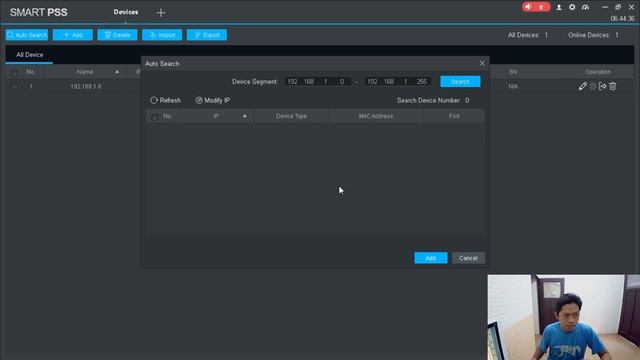Edit device 192.168.1.8 with pencil icon
Image resolution: width=640 pixels, height=360 pixels.
coord(582,86)
